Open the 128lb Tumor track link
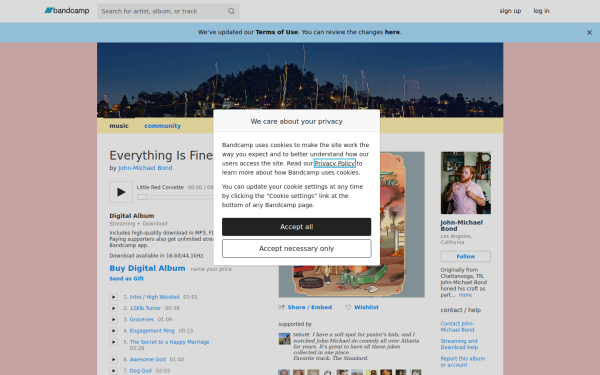 pyautogui.click(x=145, y=308)
